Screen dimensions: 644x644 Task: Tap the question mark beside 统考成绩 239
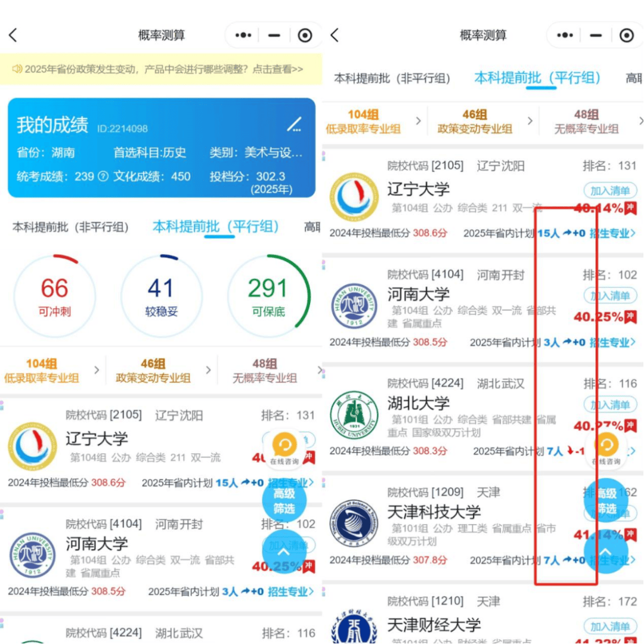click(103, 177)
